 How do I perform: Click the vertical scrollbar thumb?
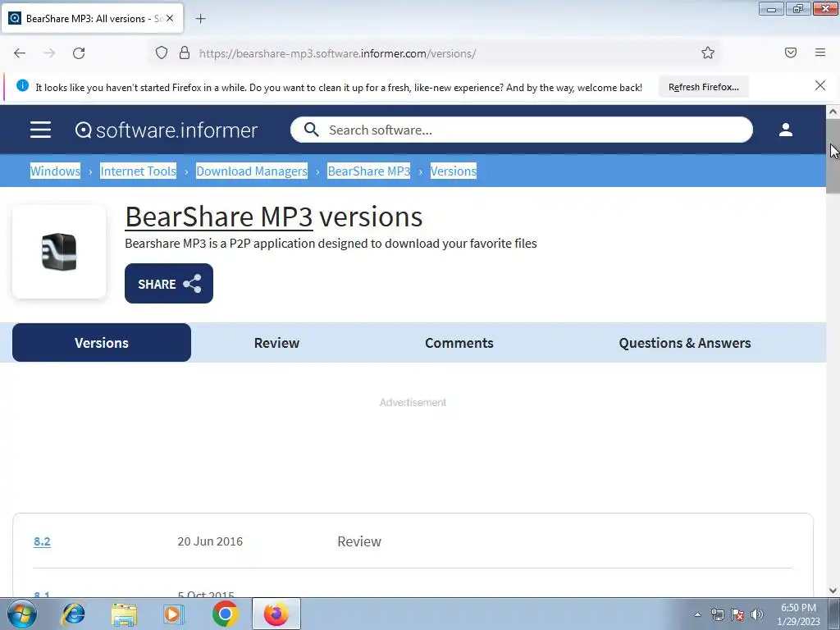(833, 156)
